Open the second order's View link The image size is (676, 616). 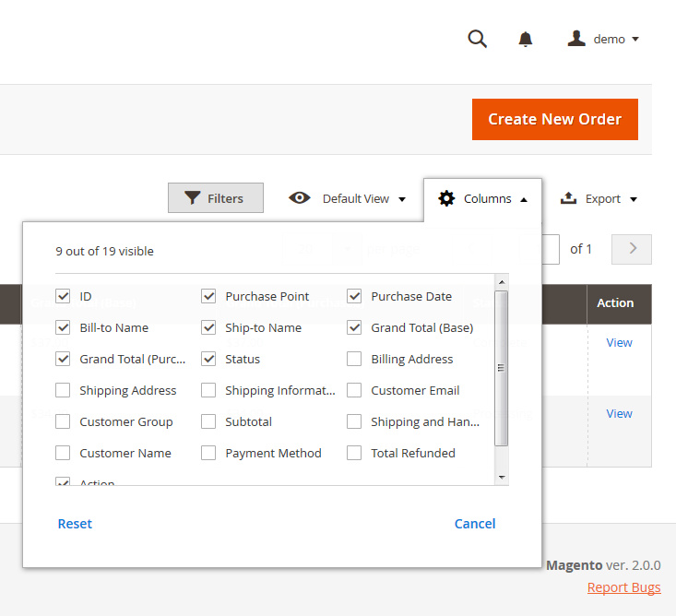[619, 413]
